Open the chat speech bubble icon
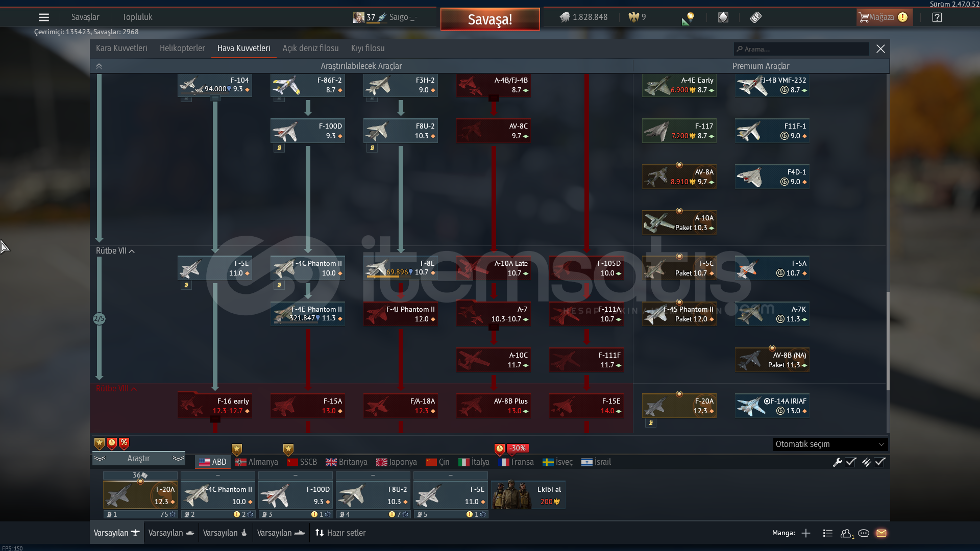The image size is (980, 551). point(864,533)
